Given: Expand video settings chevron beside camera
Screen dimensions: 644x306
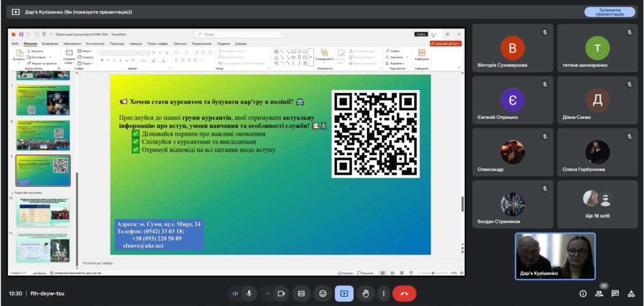Looking at the screenshot, I should [x=268, y=294].
